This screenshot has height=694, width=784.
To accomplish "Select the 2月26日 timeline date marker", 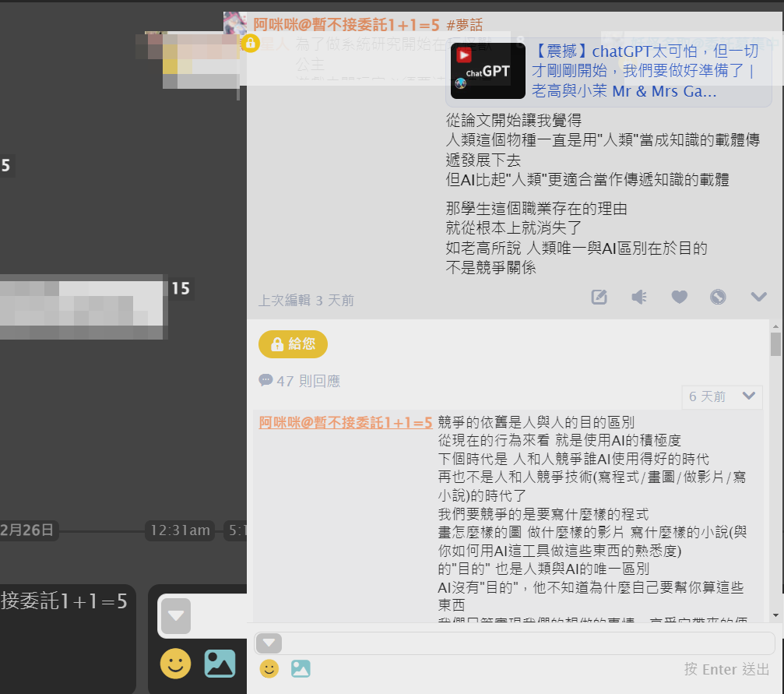I will 27,530.
